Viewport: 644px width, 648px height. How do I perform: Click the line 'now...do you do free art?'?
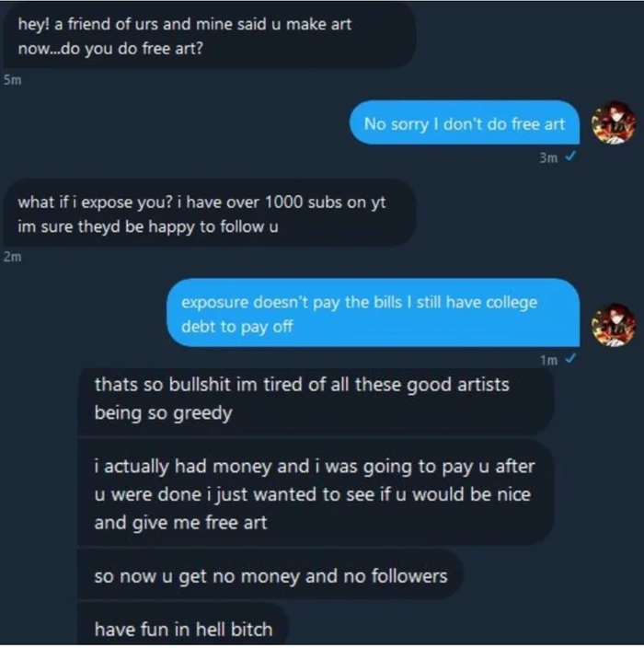(x=110, y=49)
